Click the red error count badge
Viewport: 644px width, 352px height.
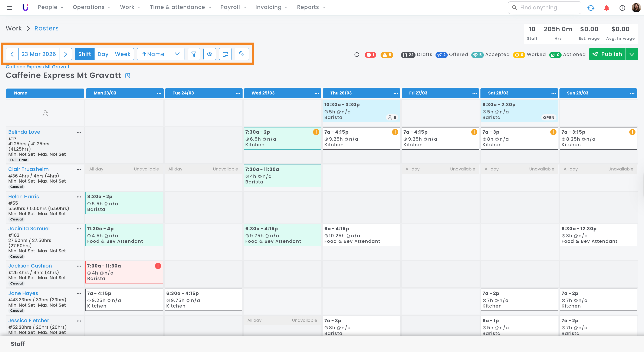370,55
